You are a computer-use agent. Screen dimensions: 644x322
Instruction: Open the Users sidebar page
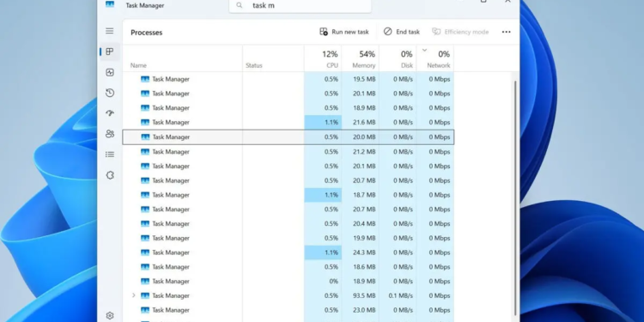pyautogui.click(x=109, y=134)
